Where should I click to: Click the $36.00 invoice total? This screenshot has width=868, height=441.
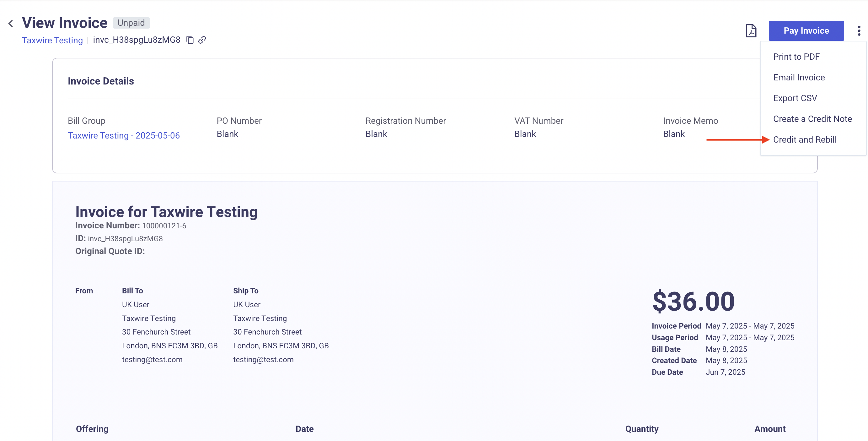pos(693,302)
